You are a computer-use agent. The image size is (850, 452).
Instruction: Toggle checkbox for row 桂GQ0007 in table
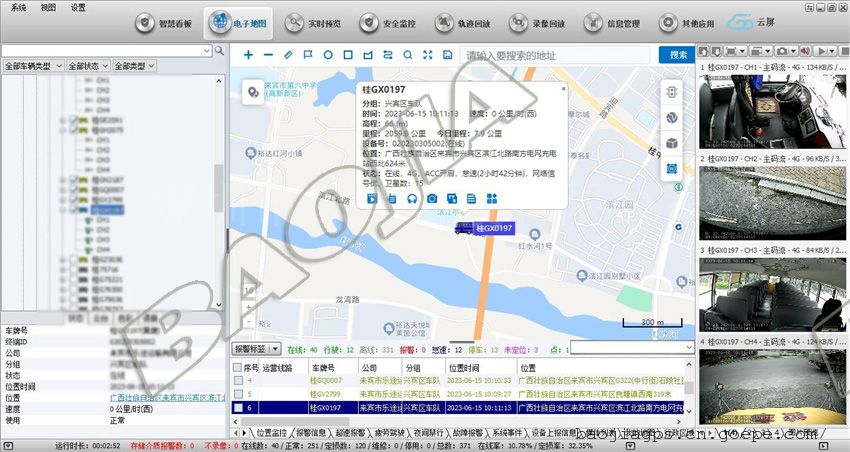click(238, 381)
